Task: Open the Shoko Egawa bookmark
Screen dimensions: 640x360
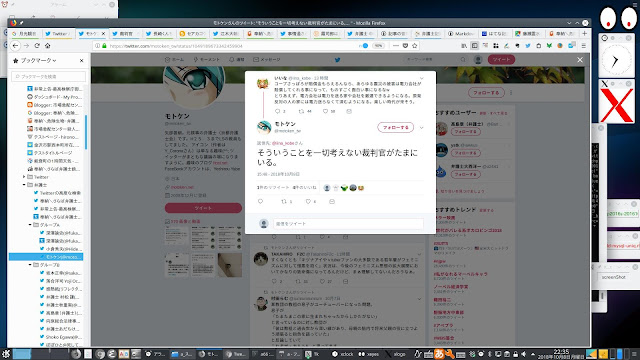Action: (x=60, y=337)
